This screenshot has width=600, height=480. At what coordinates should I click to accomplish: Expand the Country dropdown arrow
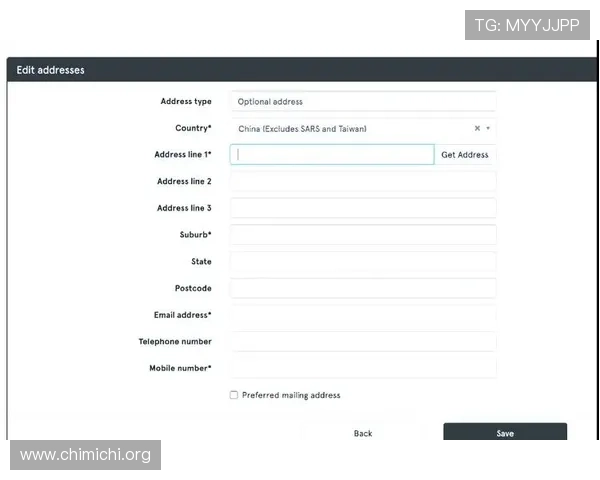click(x=488, y=129)
